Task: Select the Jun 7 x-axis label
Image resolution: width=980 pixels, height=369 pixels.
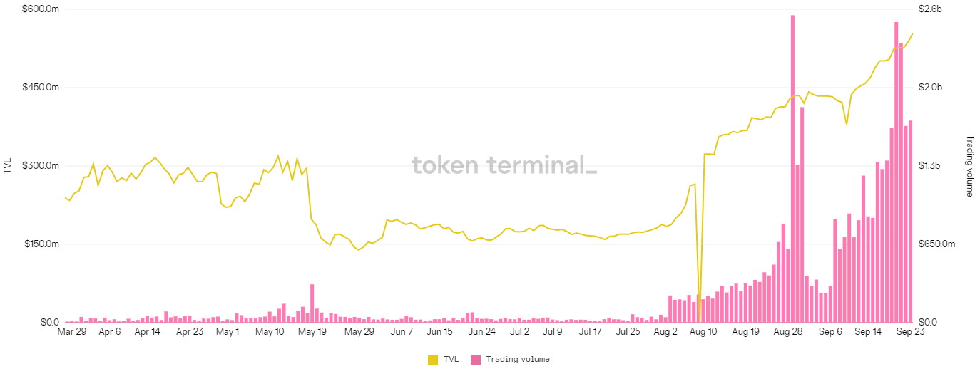Action: [x=402, y=332]
